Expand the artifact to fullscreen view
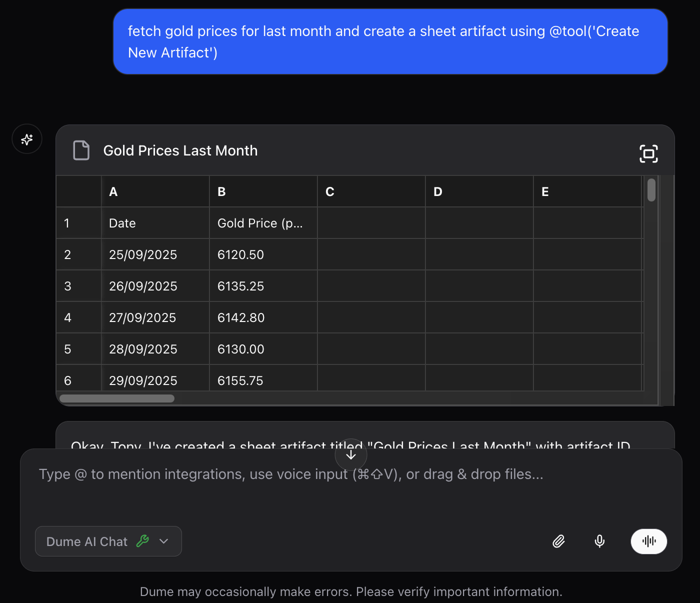Viewport: 700px width, 603px height. 648,153
